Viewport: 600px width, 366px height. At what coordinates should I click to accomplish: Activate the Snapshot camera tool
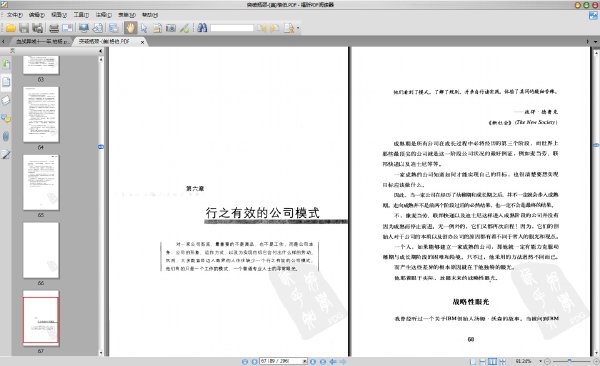(x=171, y=28)
